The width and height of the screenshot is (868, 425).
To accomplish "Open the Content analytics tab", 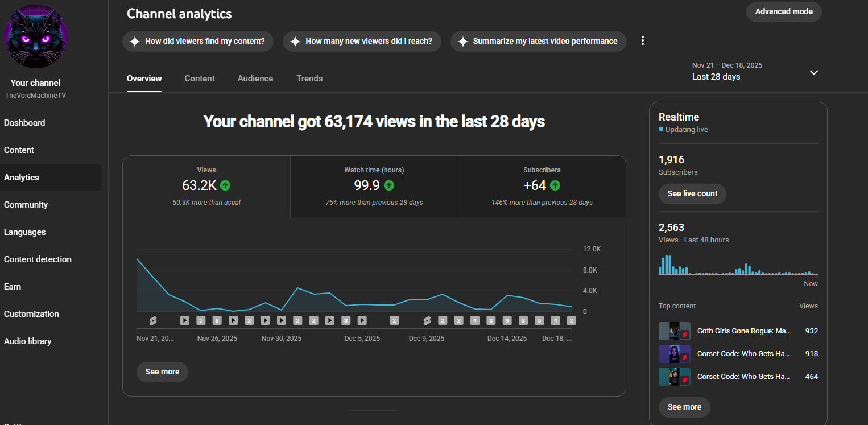I will pos(200,79).
